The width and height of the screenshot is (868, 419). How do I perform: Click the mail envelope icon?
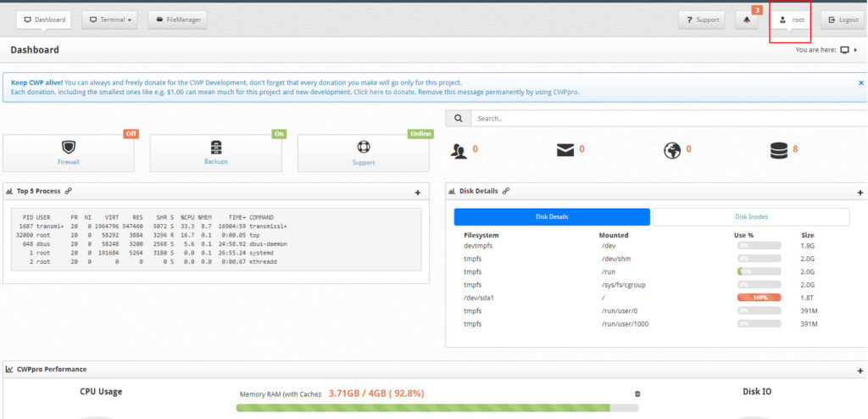tap(565, 150)
